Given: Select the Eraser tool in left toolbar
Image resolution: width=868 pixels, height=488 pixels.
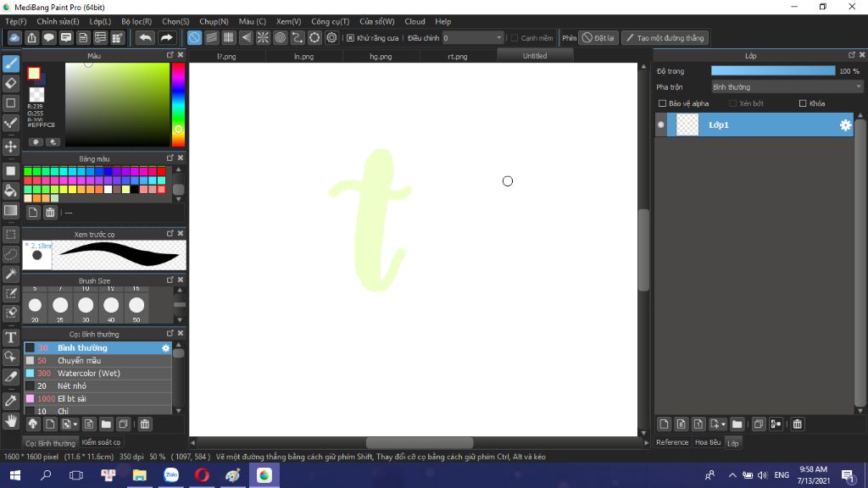Looking at the screenshot, I should (x=10, y=84).
